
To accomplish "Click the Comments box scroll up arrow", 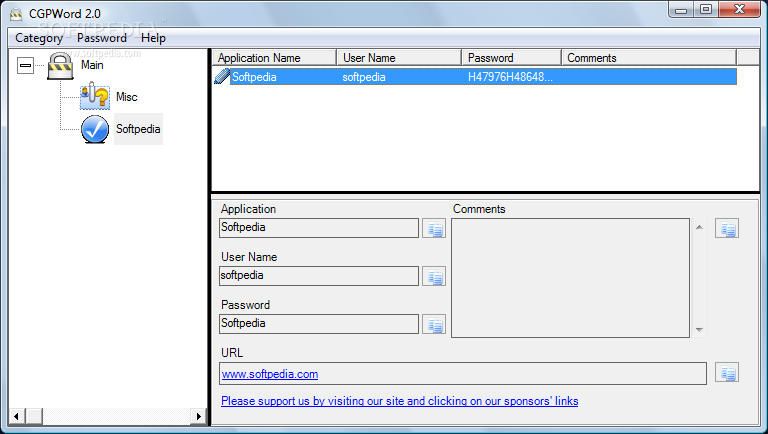I will click(x=699, y=227).
